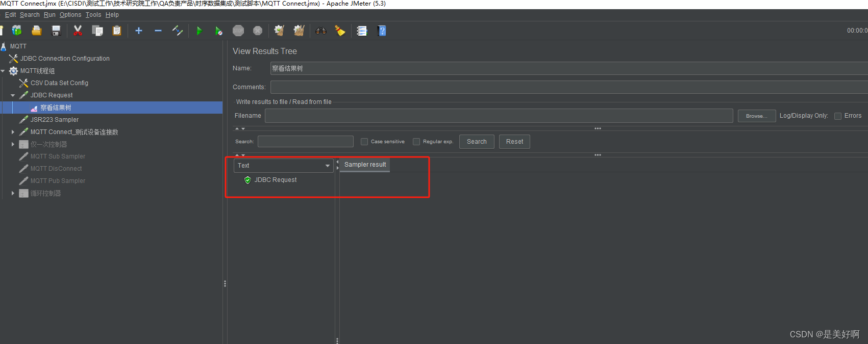Open the Options menu
Image resolution: width=868 pixels, height=344 pixels.
pos(70,15)
